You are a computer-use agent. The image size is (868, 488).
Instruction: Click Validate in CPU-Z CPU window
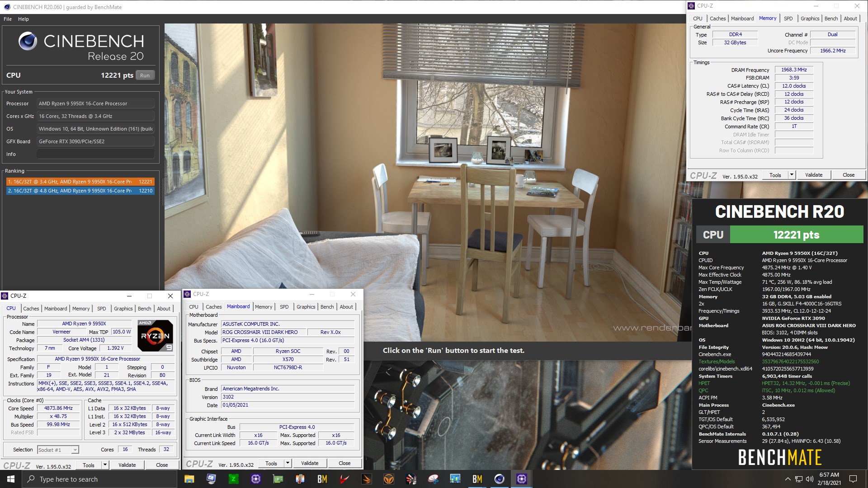point(127,465)
